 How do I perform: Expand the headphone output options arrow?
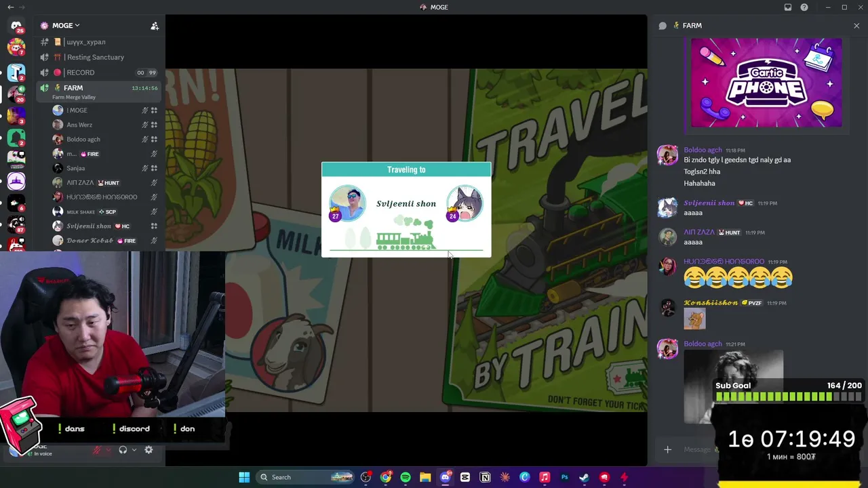(134, 450)
